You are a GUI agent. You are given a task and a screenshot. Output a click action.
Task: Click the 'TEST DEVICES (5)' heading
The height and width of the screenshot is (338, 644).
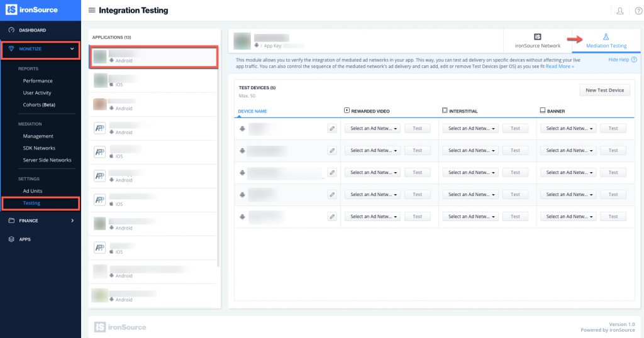coord(257,88)
